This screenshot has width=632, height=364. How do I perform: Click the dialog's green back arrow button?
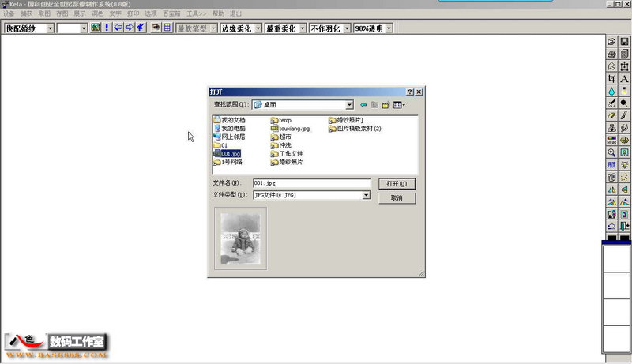click(x=363, y=105)
